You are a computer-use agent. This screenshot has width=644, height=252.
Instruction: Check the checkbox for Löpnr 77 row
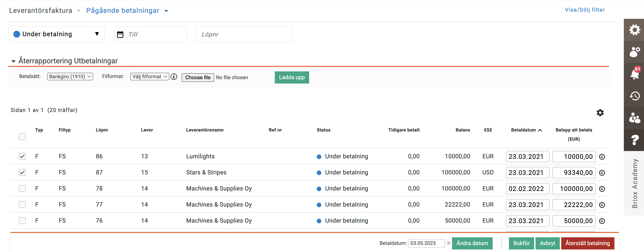(x=22, y=204)
